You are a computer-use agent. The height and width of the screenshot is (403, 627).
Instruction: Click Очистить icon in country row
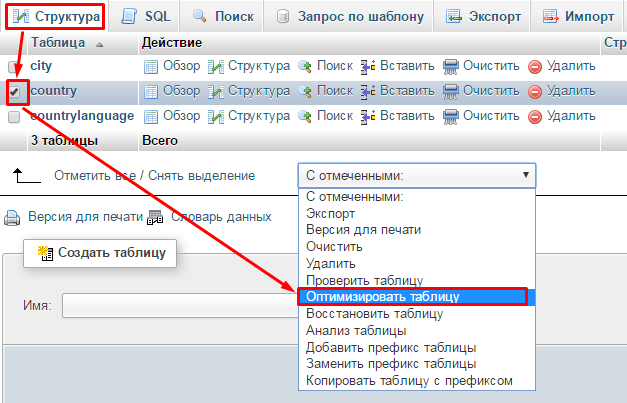pos(450,92)
